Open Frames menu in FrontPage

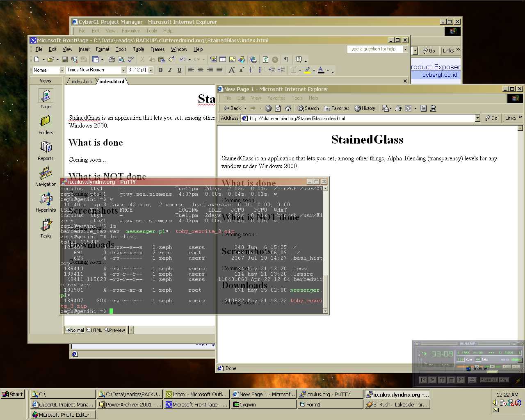click(157, 49)
